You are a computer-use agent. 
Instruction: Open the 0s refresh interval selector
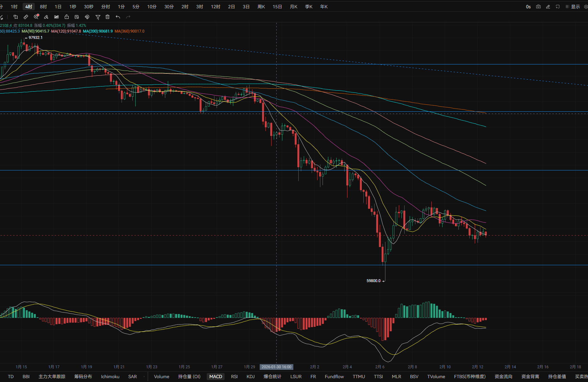click(x=528, y=7)
